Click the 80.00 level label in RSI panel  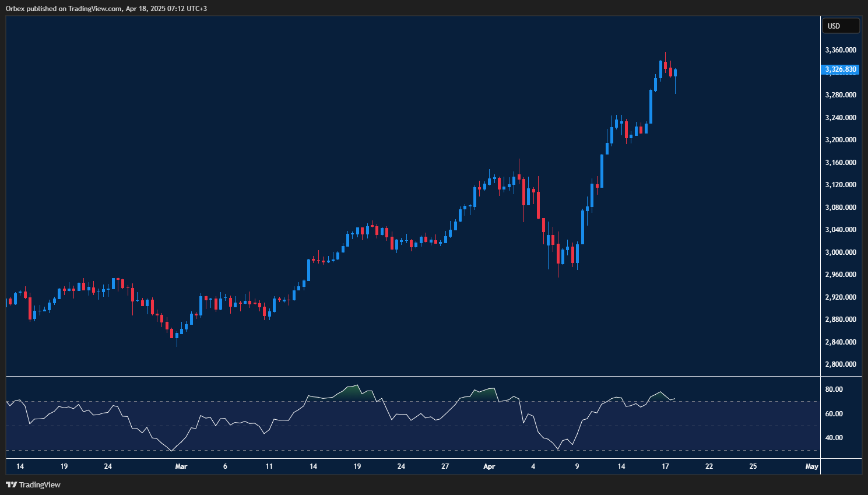coord(835,389)
